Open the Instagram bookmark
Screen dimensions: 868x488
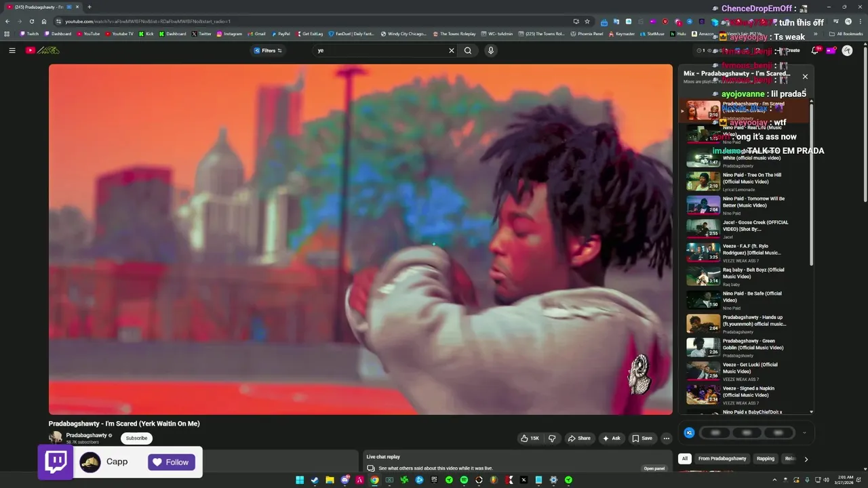(229, 33)
